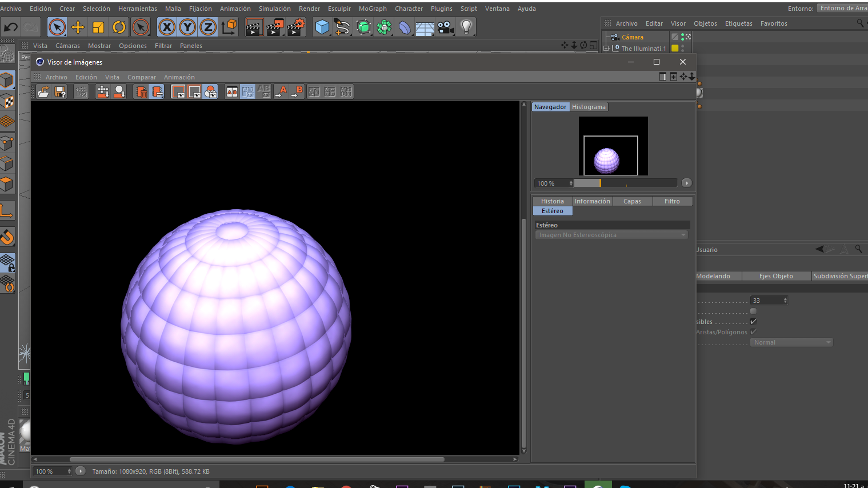Image resolution: width=868 pixels, height=488 pixels.
Task: Open the Imagen No Estereoscópica dropdown
Action: (611, 235)
